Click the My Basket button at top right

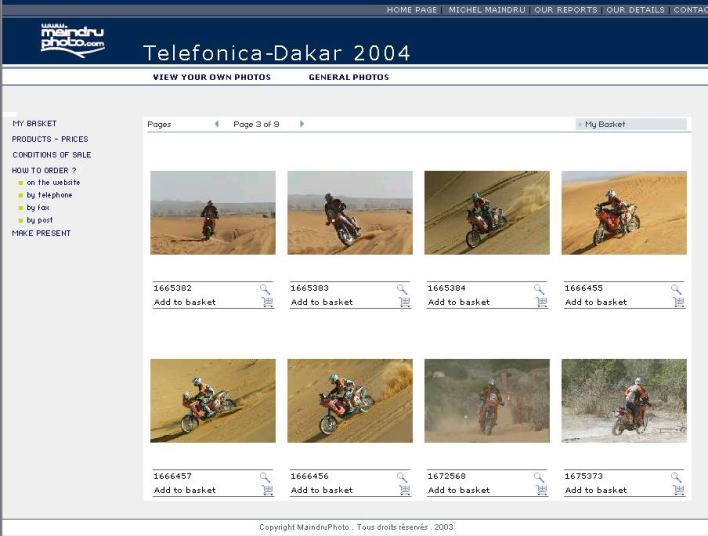pyautogui.click(x=631, y=124)
